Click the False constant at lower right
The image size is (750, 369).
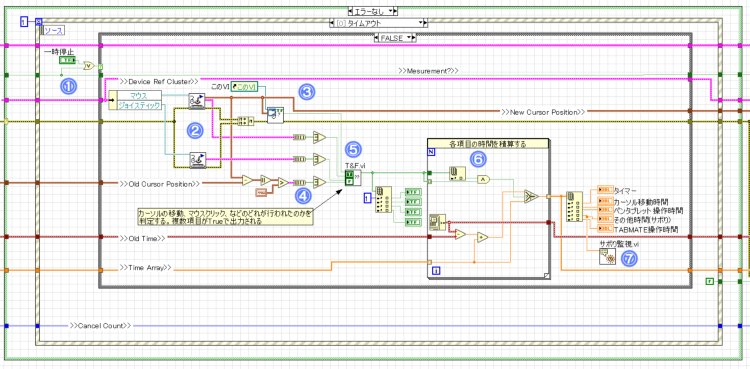coord(710,281)
